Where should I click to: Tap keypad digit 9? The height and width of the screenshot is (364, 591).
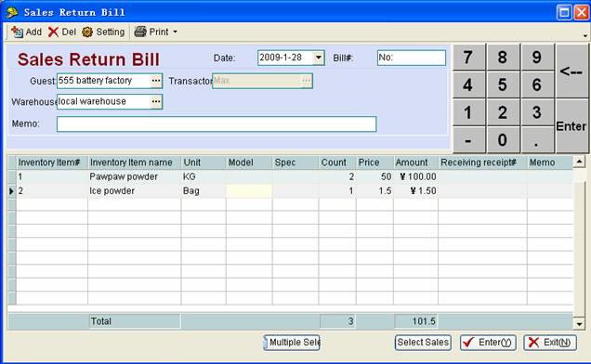click(x=537, y=58)
